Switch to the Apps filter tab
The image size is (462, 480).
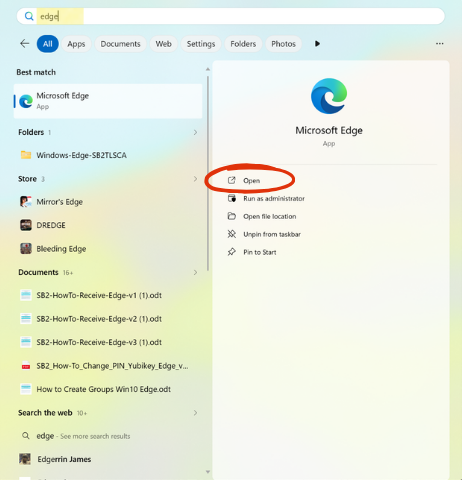pyautogui.click(x=76, y=44)
